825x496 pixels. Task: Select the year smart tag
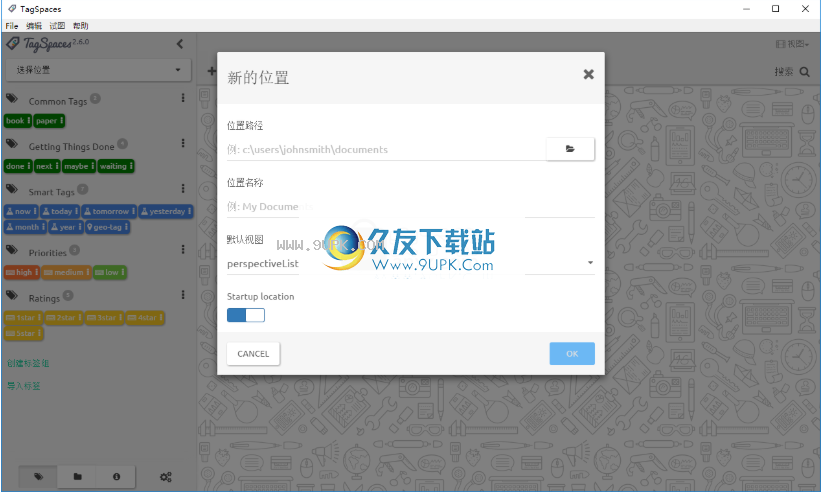66,227
